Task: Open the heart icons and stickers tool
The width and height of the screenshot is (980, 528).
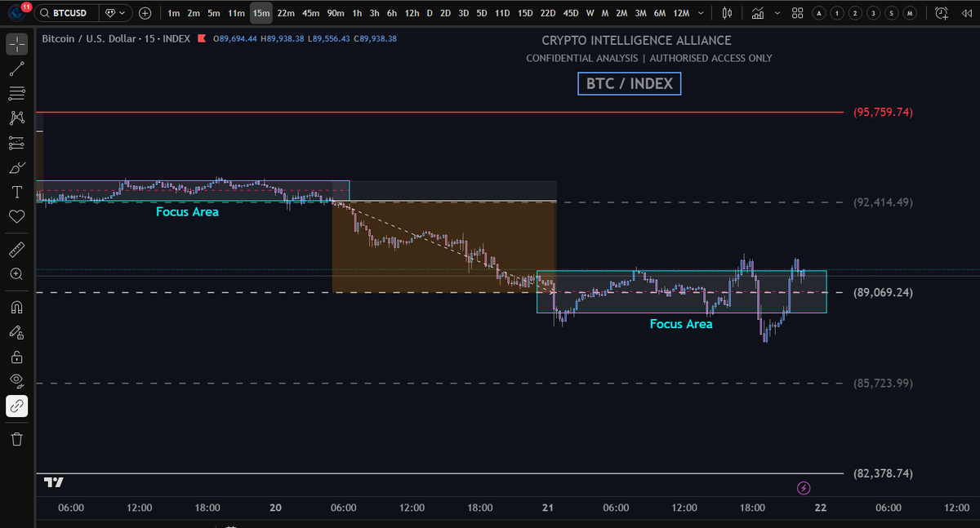Action: pos(16,217)
